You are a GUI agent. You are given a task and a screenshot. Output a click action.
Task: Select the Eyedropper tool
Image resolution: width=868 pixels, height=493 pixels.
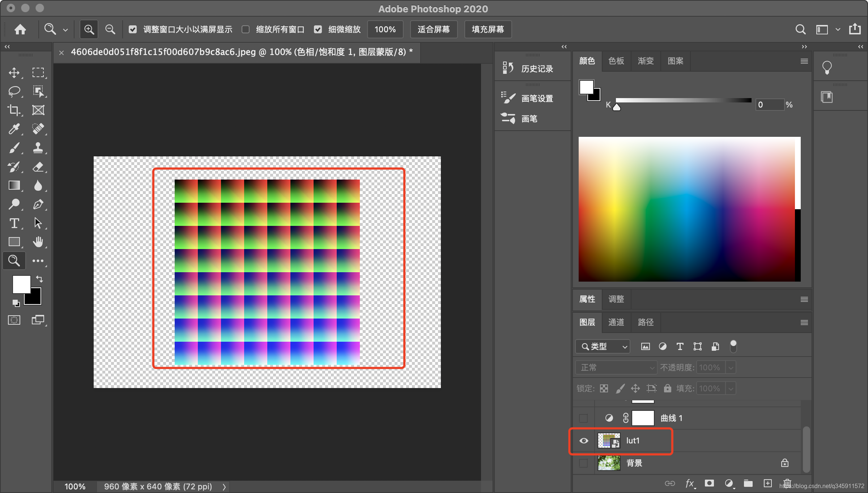click(14, 129)
